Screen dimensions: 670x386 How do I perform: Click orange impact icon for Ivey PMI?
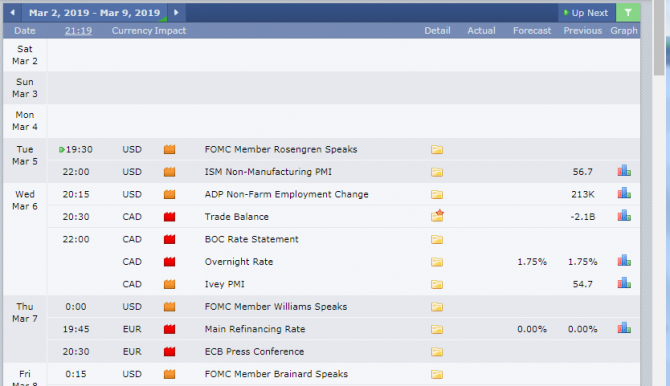click(x=170, y=284)
